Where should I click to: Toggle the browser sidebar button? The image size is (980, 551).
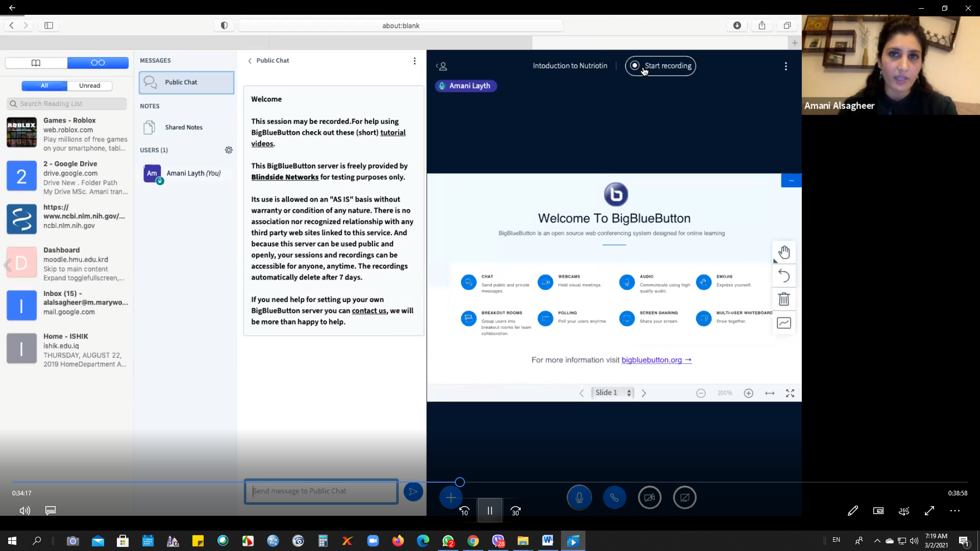tap(48, 26)
